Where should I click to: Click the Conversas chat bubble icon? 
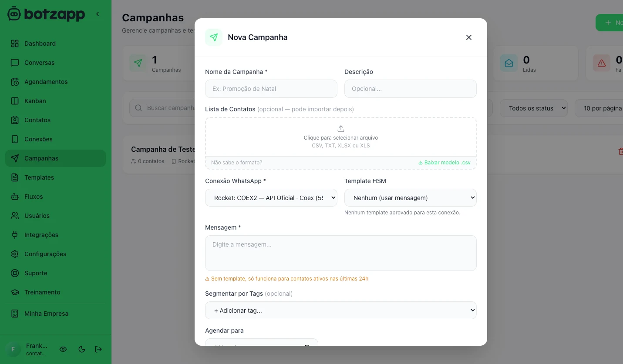15,63
